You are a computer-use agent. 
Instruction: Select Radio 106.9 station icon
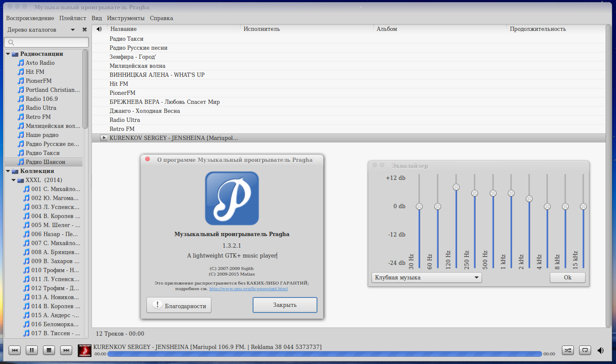click(21, 99)
